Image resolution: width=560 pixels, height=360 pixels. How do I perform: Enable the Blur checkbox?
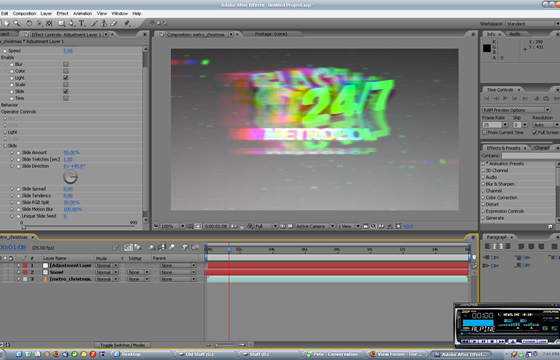pos(66,64)
